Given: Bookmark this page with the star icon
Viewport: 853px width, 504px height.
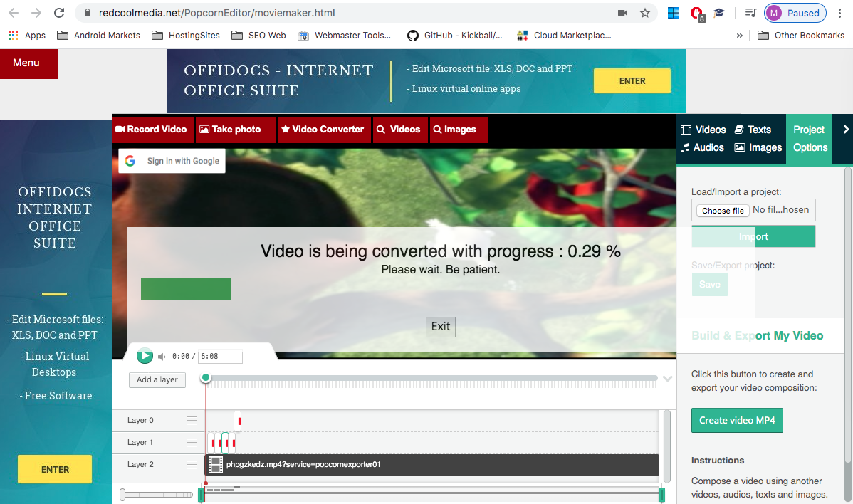Looking at the screenshot, I should 645,13.
